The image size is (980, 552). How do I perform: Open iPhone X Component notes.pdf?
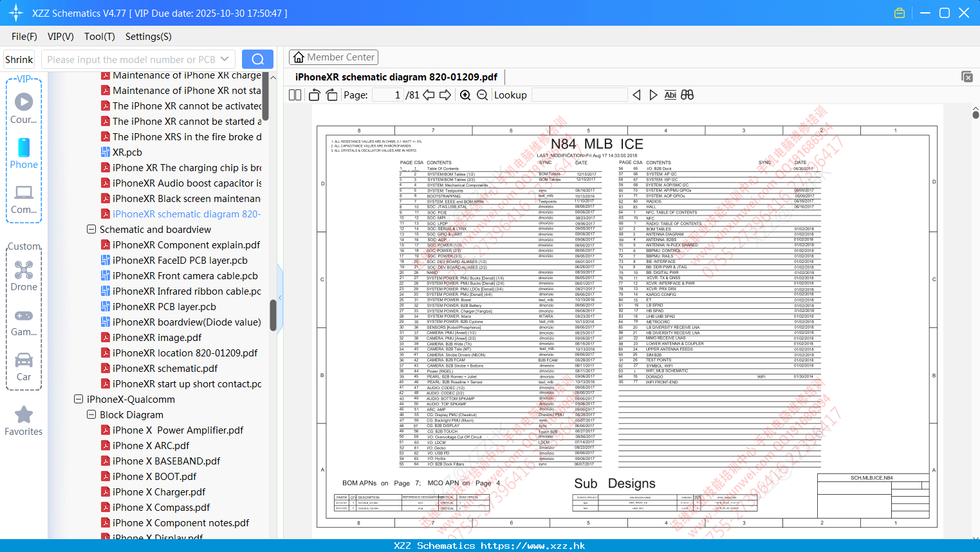click(x=175, y=523)
